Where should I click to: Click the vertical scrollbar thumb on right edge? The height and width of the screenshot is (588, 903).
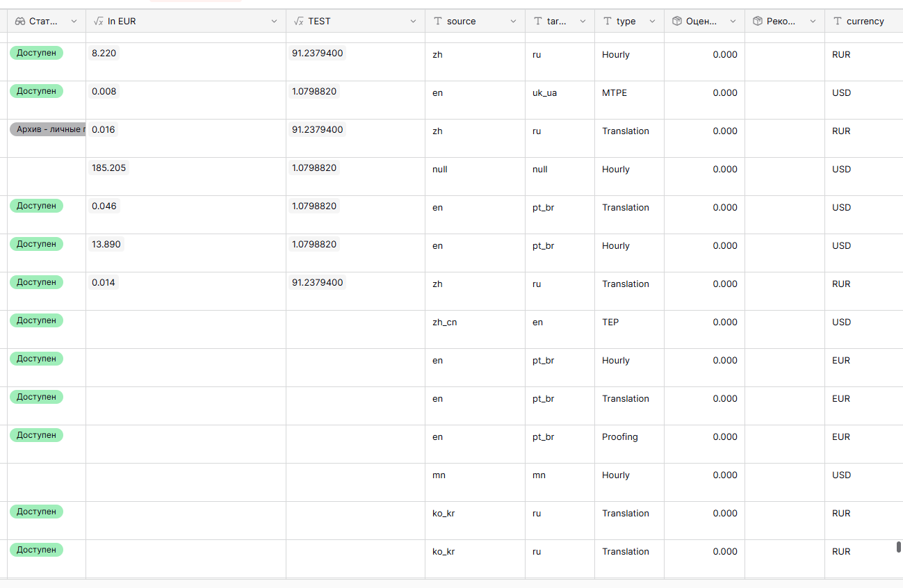pos(899,547)
